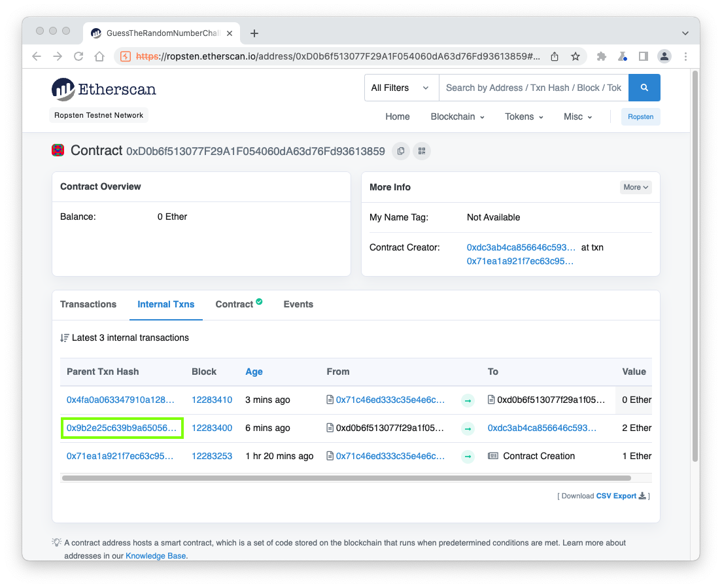Open To address 0xdc3ab4ca856646c593... in table
Screen dimensions: 722x588
(x=542, y=428)
